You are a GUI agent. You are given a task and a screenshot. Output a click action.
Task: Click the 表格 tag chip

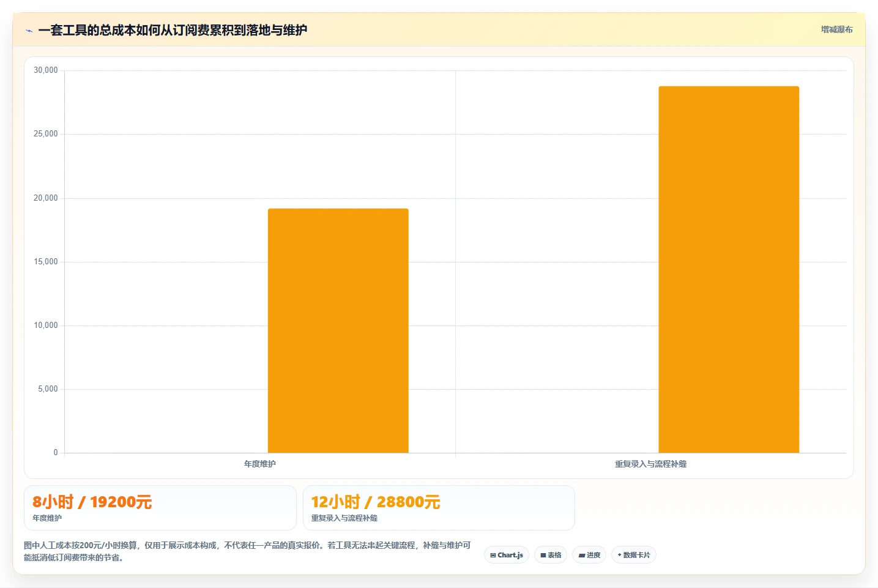click(551, 555)
